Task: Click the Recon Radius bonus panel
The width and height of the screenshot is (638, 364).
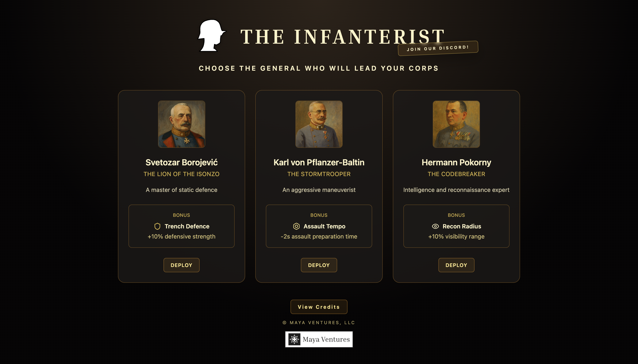Action: pyautogui.click(x=456, y=226)
